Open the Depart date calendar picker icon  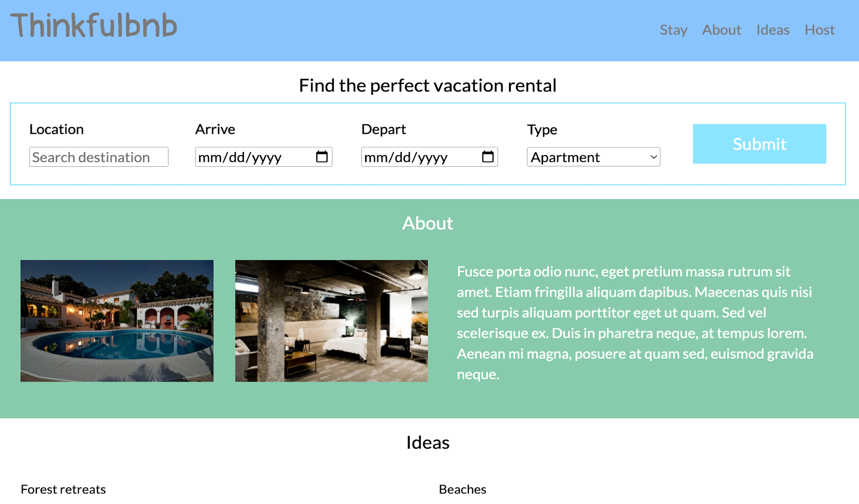[x=487, y=157]
